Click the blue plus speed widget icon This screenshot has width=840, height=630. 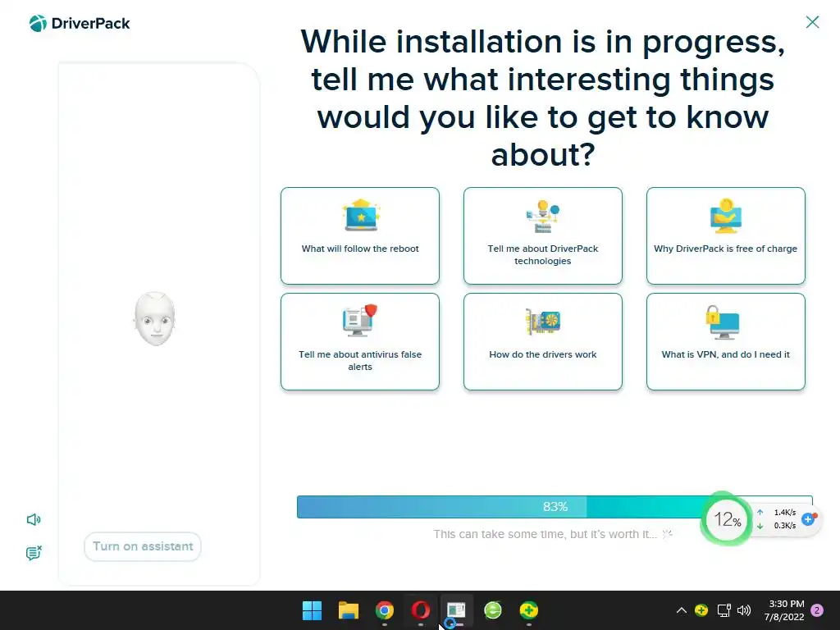[808, 518]
